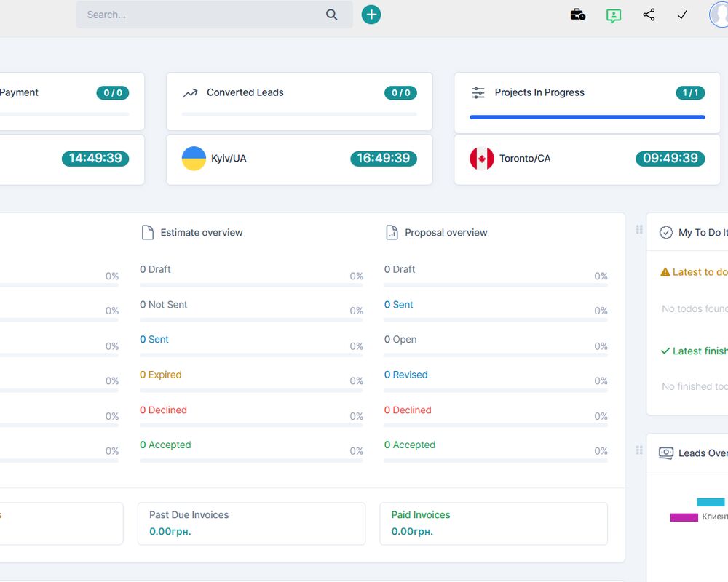This screenshot has width=728, height=582.
Task: Click the Estimate overview document icon
Action: point(146,231)
